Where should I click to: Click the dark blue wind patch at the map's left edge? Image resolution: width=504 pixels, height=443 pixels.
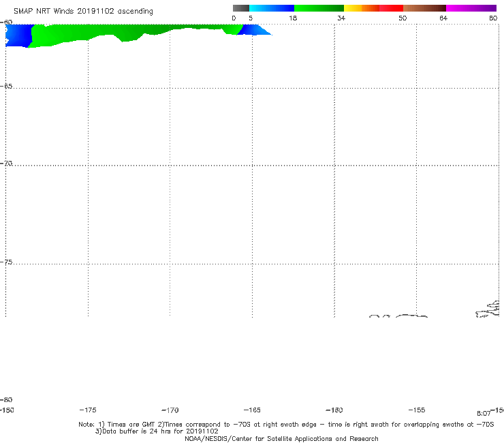point(18,35)
